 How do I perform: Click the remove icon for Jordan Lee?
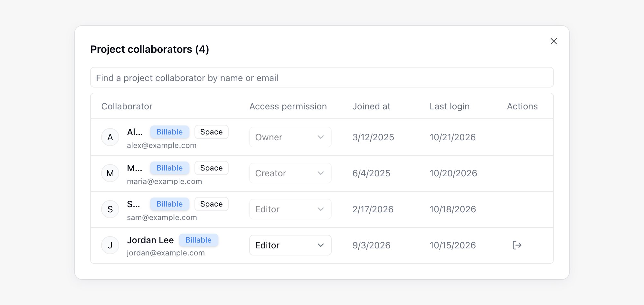517,245
